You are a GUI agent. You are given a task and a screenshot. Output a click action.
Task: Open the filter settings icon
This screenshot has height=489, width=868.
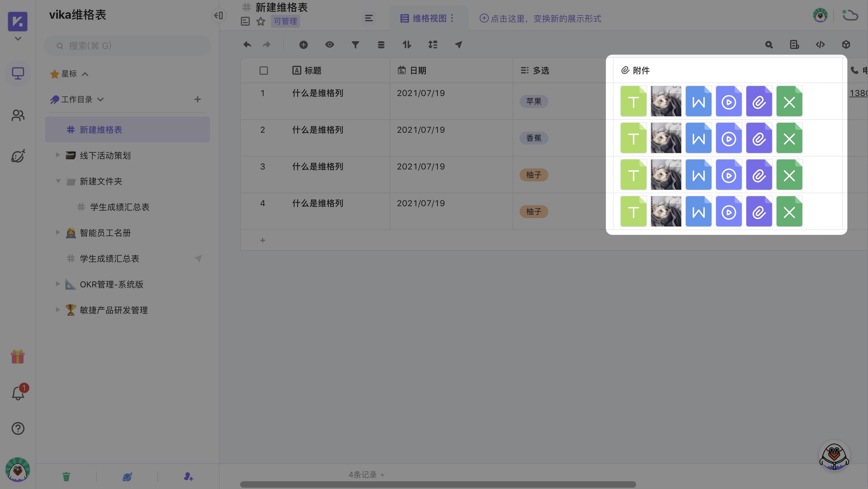(x=355, y=44)
